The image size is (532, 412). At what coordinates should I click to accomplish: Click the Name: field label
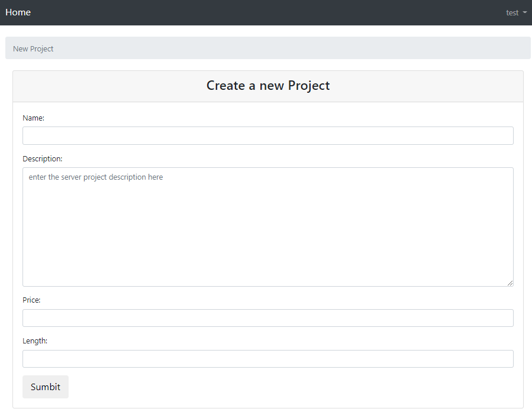pyautogui.click(x=33, y=118)
